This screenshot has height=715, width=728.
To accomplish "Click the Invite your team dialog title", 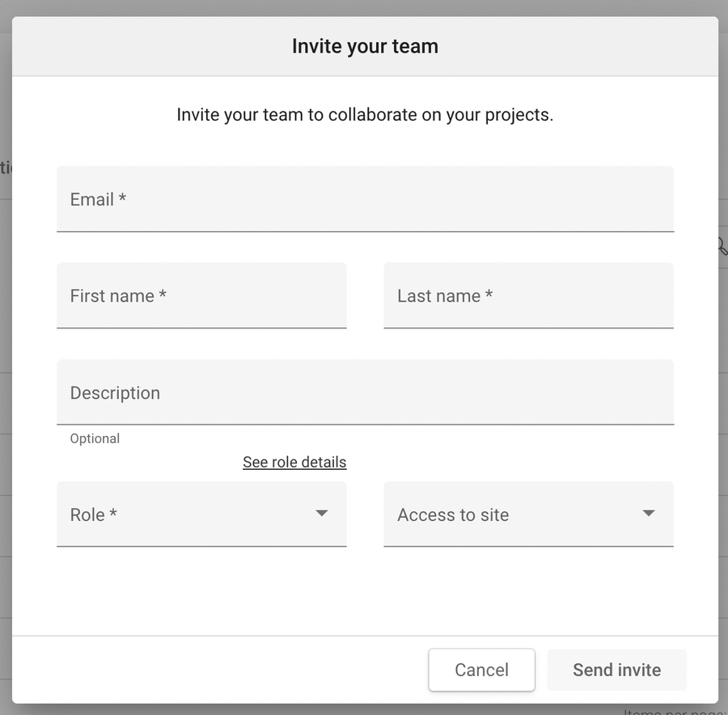I will coord(365,46).
